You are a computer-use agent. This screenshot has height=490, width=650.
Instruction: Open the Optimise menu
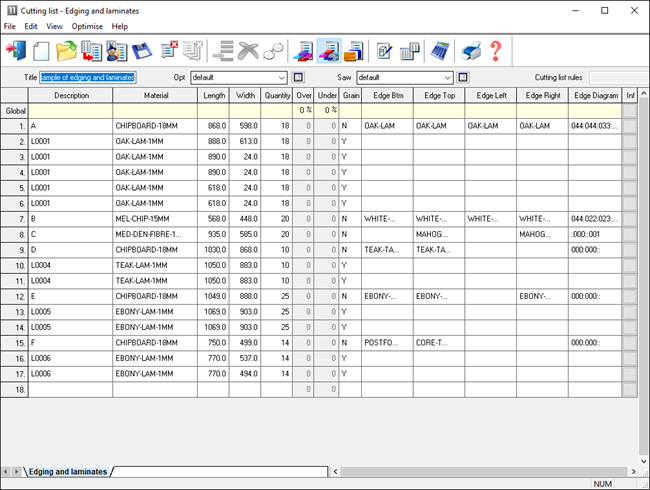[x=87, y=26]
